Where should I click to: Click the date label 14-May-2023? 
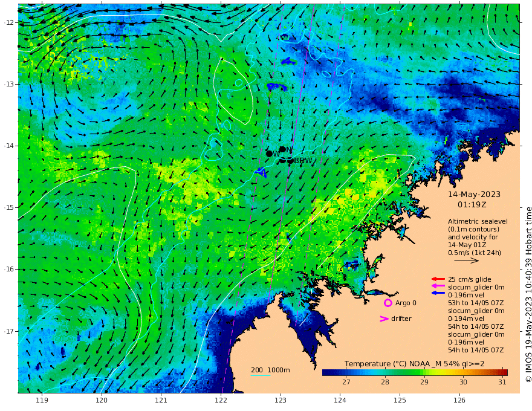point(474,194)
